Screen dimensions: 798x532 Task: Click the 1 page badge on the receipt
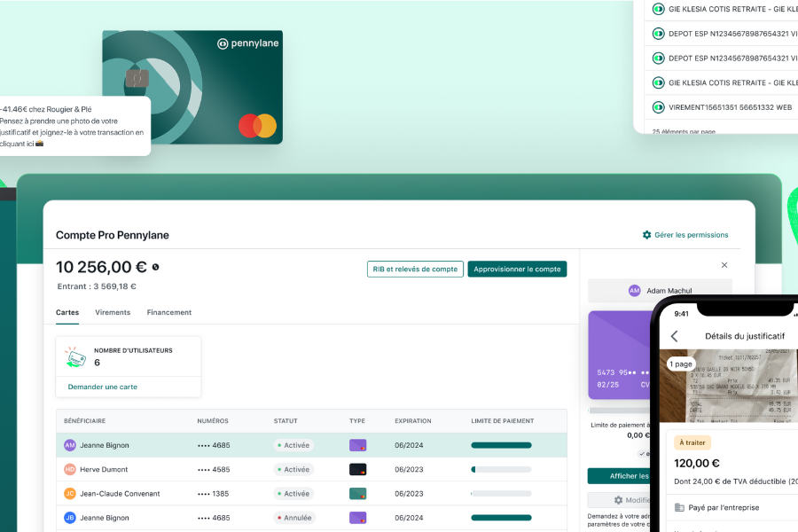pos(681,364)
